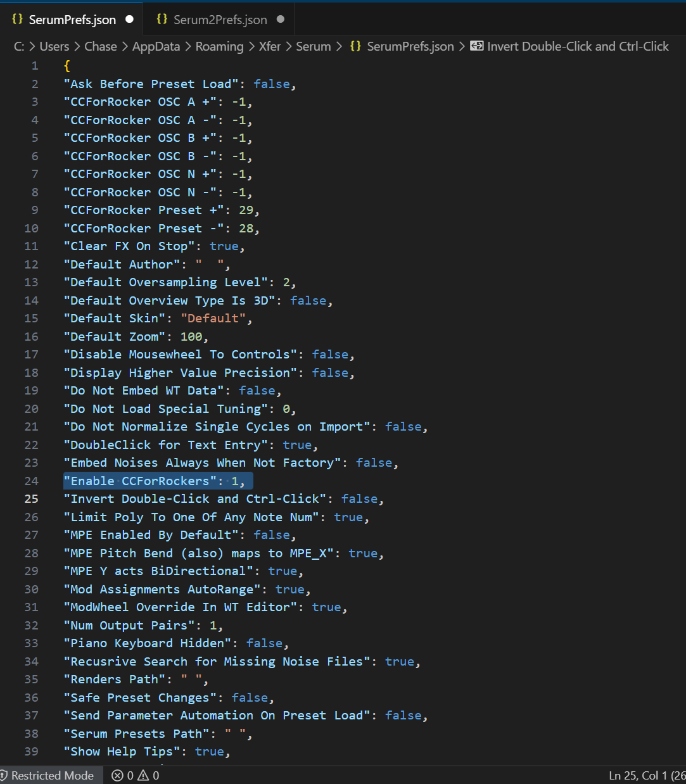The image size is (686, 784).
Task: Click the JSON braces icon on SerumPrefs.json tab
Action: (x=17, y=20)
